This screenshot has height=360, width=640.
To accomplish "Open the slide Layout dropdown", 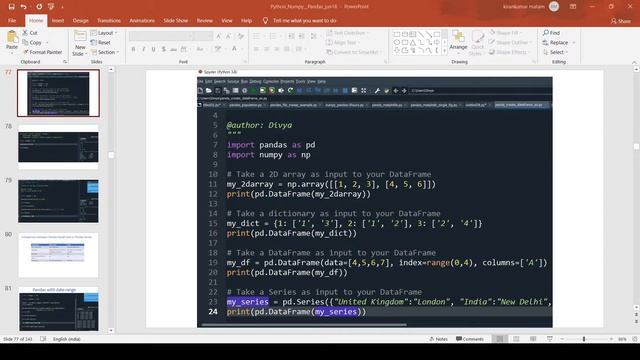I will [104, 33].
